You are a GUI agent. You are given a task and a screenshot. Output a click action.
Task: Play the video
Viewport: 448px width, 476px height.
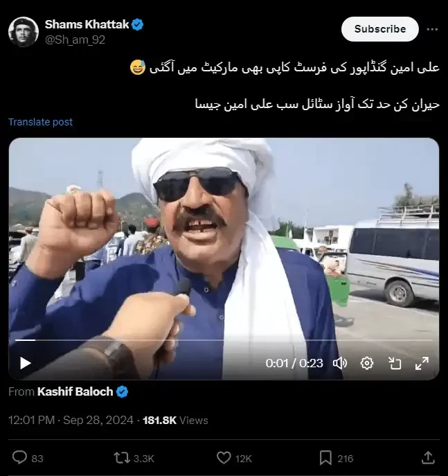click(x=26, y=363)
